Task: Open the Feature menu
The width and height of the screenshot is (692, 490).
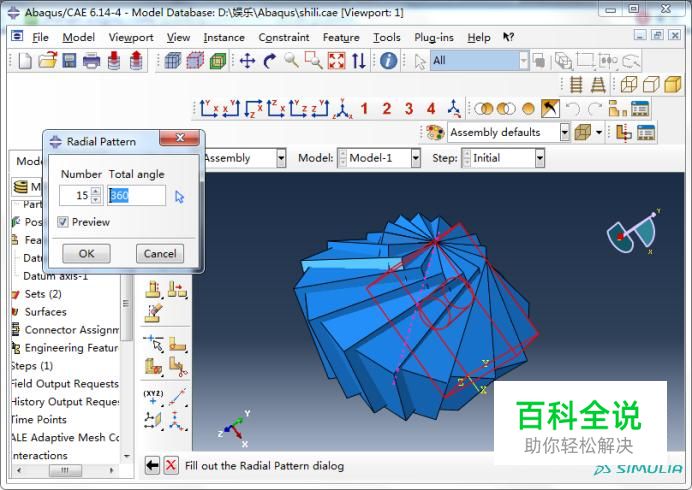Action: tap(341, 38)
